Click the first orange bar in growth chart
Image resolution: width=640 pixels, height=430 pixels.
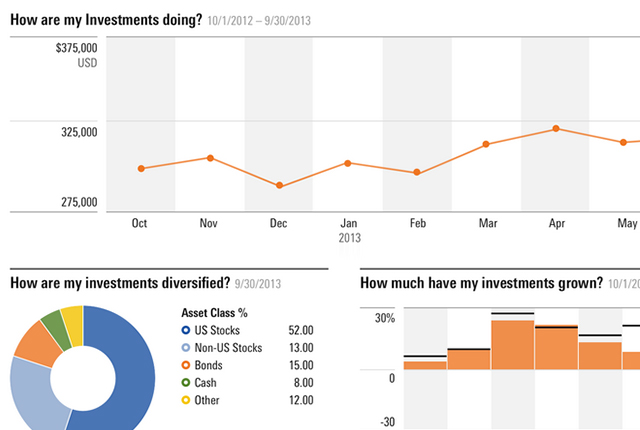point(425,365)
